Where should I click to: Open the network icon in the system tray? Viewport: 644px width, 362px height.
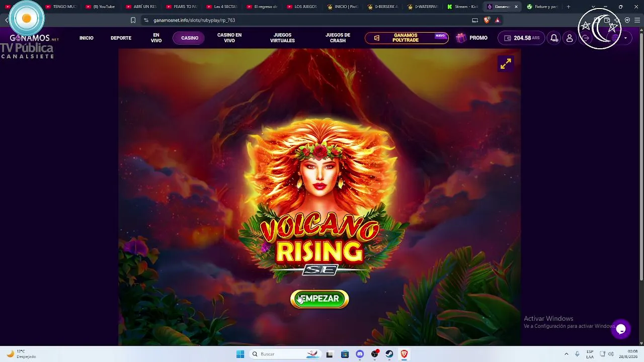602,354
